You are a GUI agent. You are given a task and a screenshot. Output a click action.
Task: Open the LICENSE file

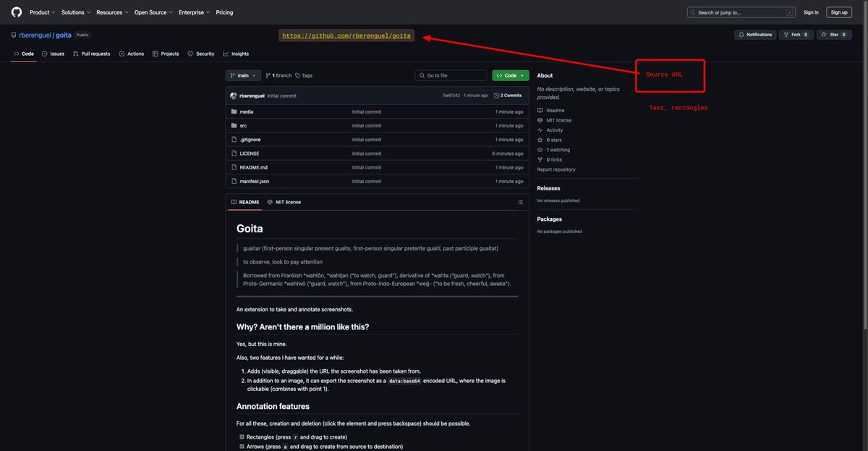pyautogui.click(x=250, y=153)
